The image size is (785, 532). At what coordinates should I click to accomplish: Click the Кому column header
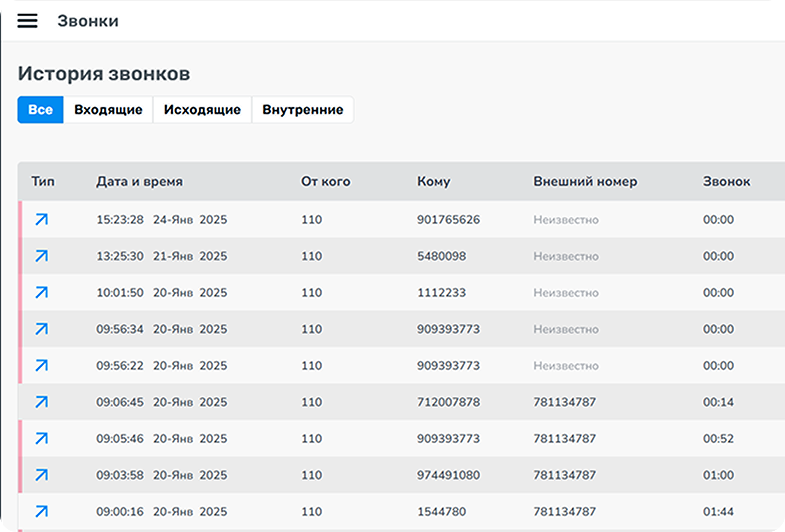click(433, 182)
